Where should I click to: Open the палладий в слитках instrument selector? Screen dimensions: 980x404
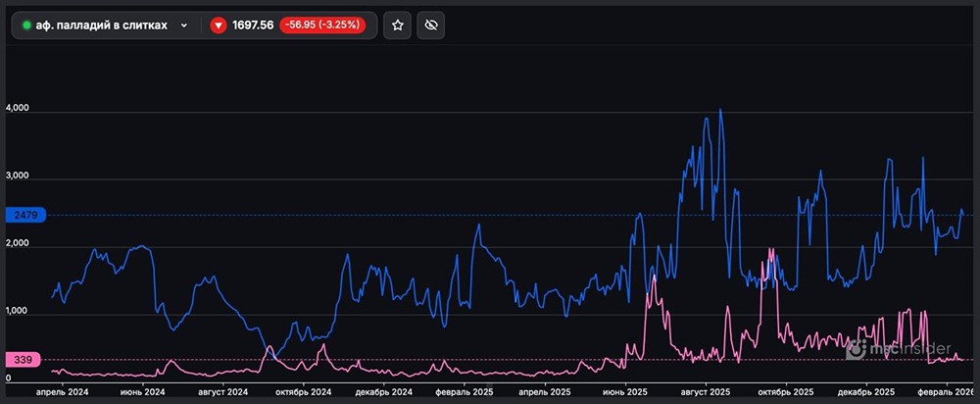coord(103,25)
